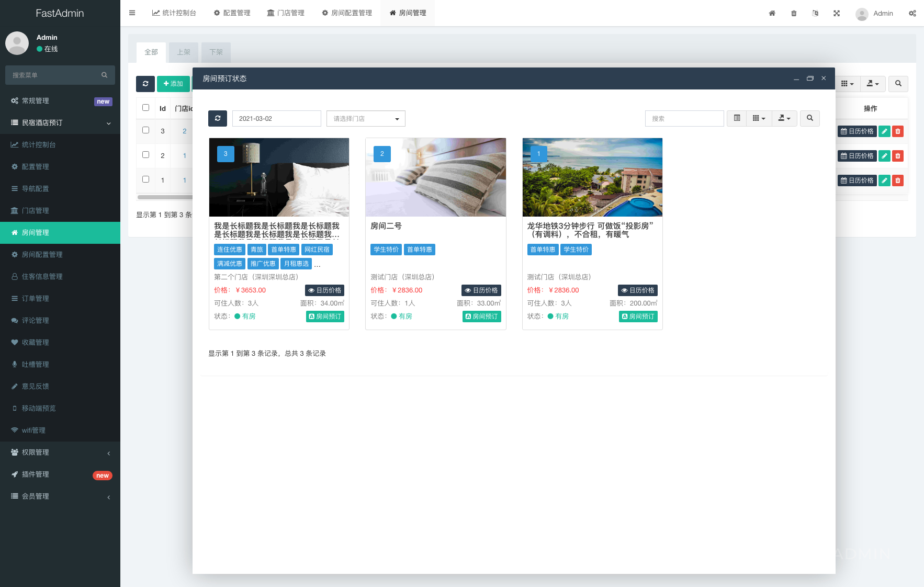Click the trash icon in top header
The height and width of the screenshot is (587, 924).
tap(794, 13)
